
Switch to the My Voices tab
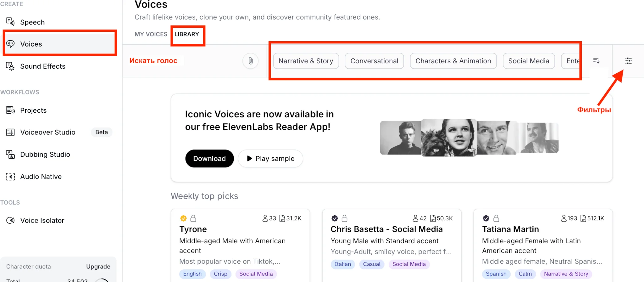click(x=151, y=34)
